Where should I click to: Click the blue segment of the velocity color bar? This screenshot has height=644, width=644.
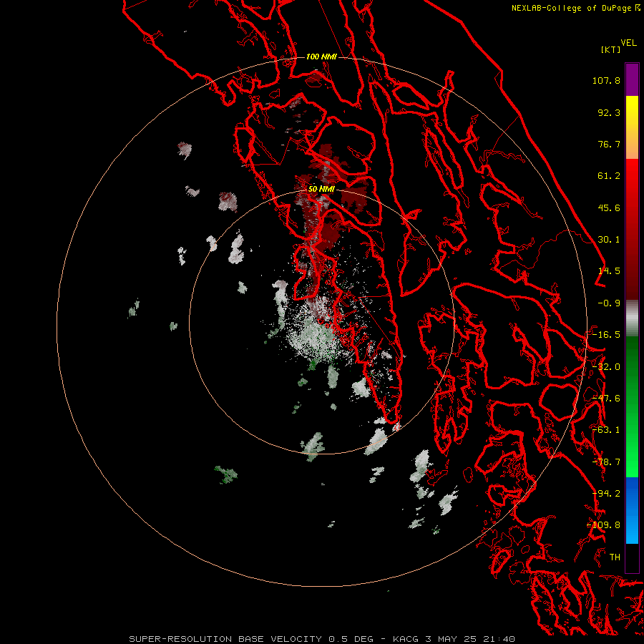[x=632, y=510]
